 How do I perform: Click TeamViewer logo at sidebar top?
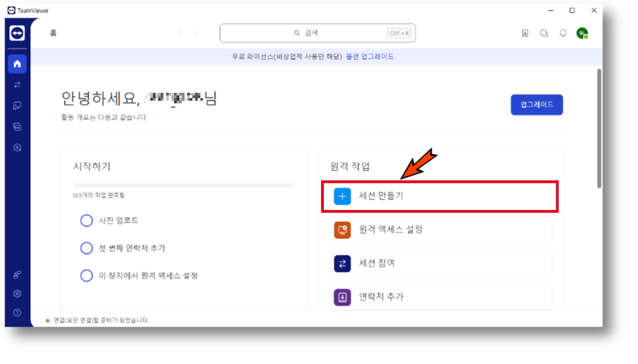coord(17,33)
